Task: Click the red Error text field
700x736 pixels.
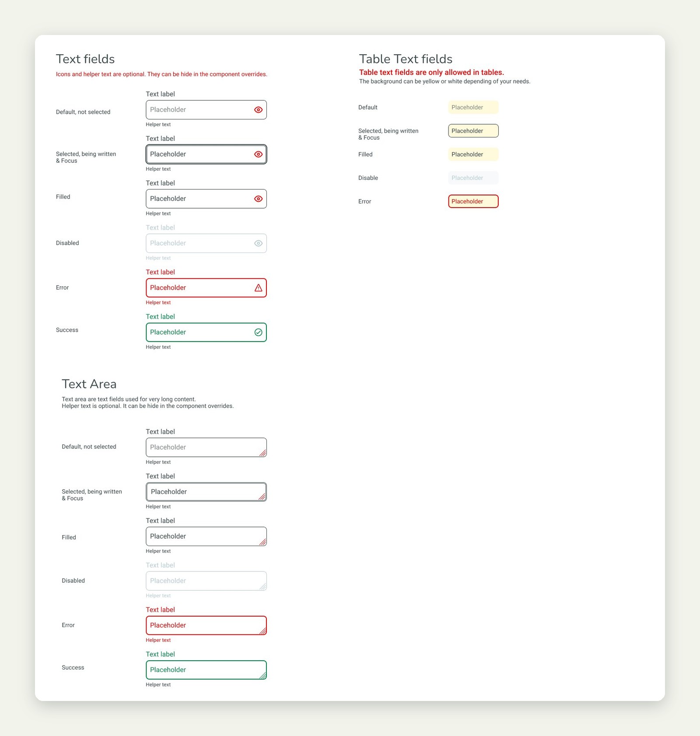Action: click(x=206, y=288)
